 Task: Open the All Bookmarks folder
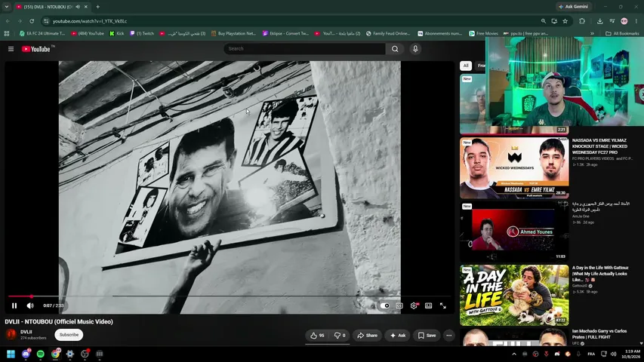[x=622, y=34]
